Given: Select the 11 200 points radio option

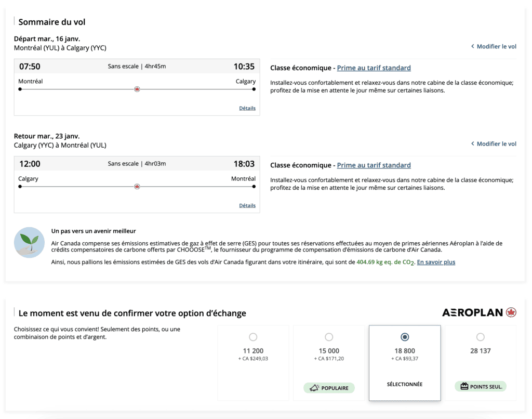Looking at the screenshot, I should click(x=253, y=337).
